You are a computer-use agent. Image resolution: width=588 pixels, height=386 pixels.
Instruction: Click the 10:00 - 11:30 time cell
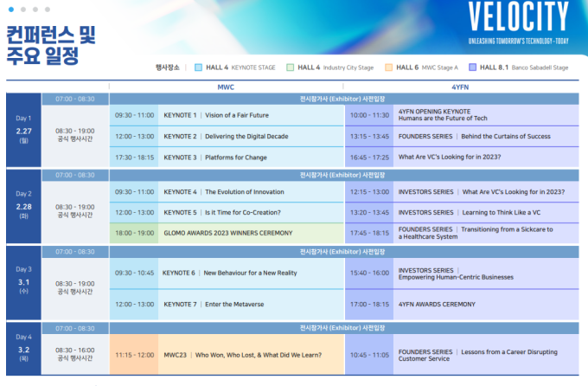tap(369, 115)
